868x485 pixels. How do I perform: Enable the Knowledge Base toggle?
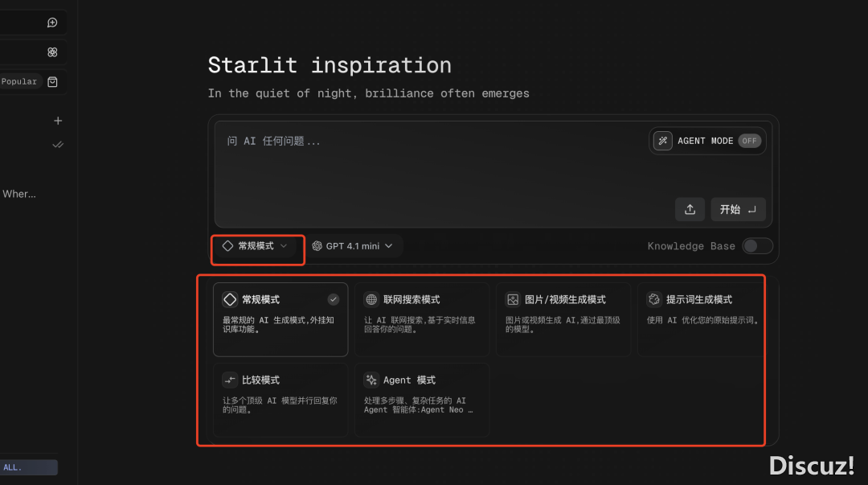point(757,246)
